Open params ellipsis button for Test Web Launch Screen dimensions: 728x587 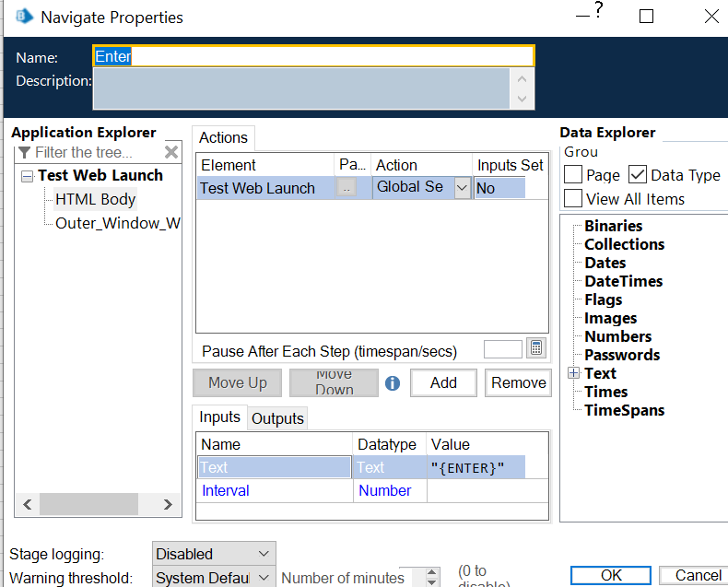346,188
